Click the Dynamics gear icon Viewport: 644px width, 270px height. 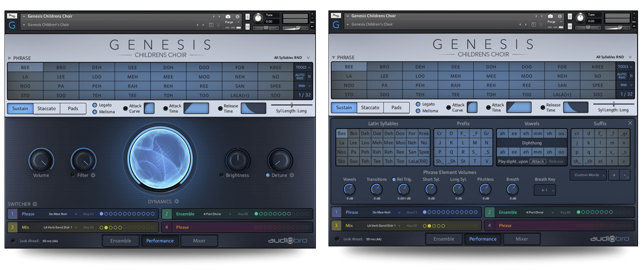point(177,201)
